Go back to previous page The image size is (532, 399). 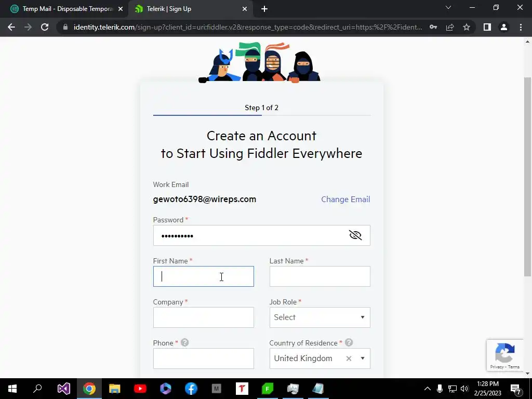coord(11,27)
